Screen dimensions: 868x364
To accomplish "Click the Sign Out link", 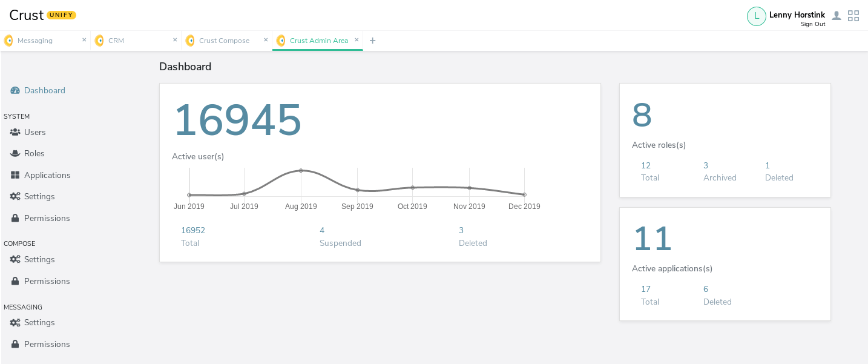I will pyautogui.click(x=813, y=24).
